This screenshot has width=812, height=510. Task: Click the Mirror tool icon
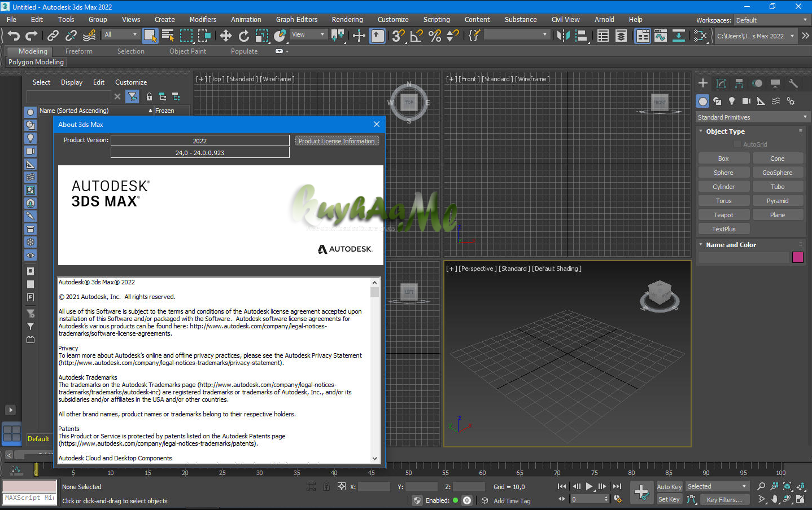point(563,36)
